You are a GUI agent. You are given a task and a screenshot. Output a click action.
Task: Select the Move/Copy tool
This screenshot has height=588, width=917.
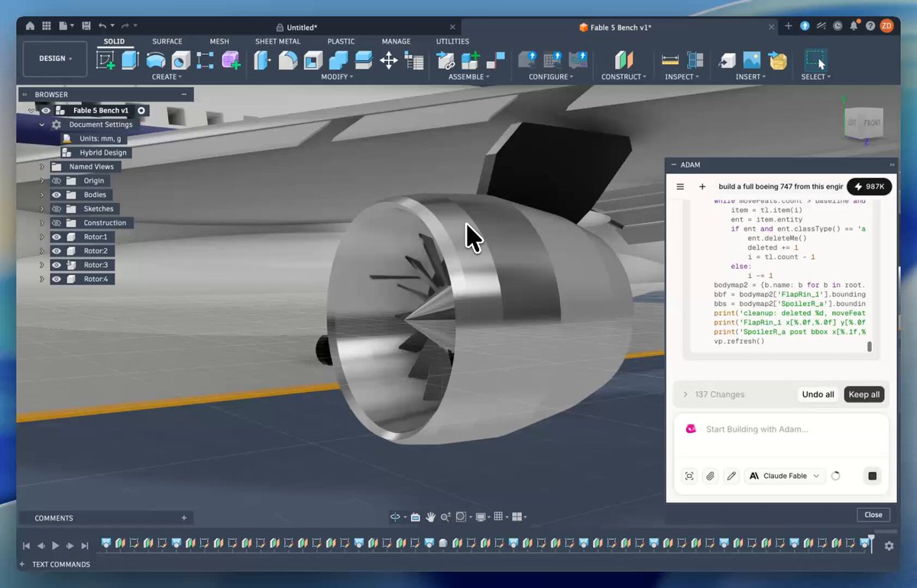(x=388, y=60)
